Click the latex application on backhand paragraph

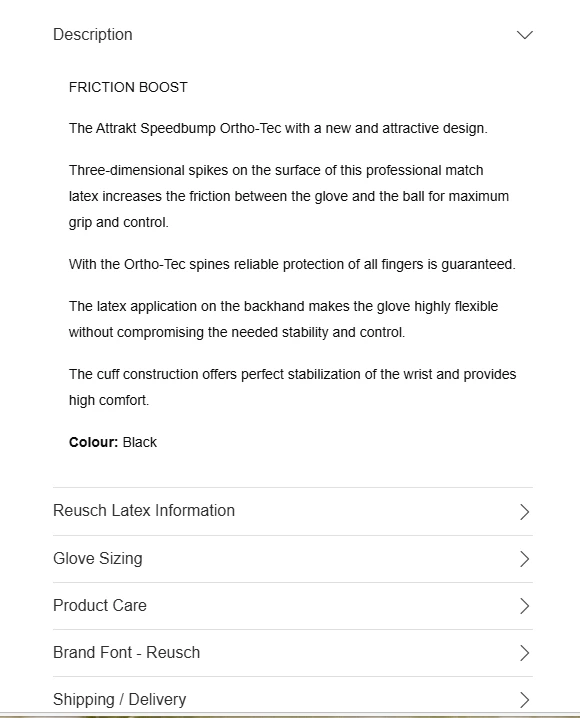pos(283,319)
